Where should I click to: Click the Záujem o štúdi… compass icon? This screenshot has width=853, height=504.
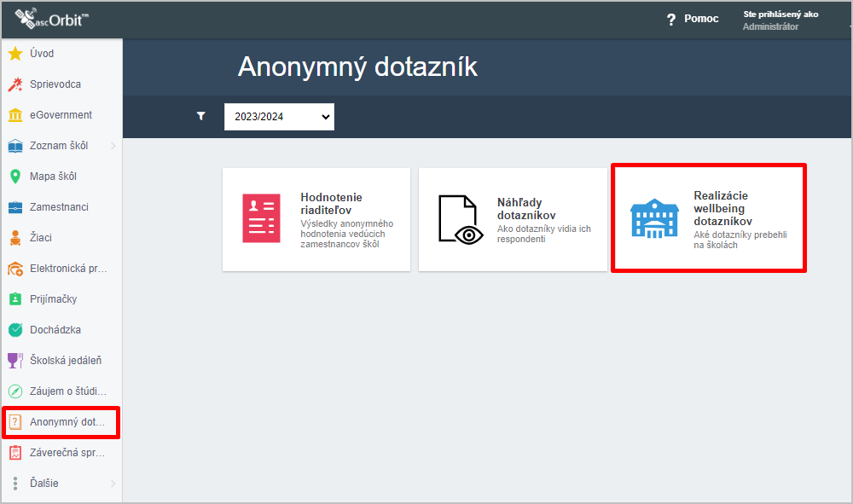click(x=15, y=391)
